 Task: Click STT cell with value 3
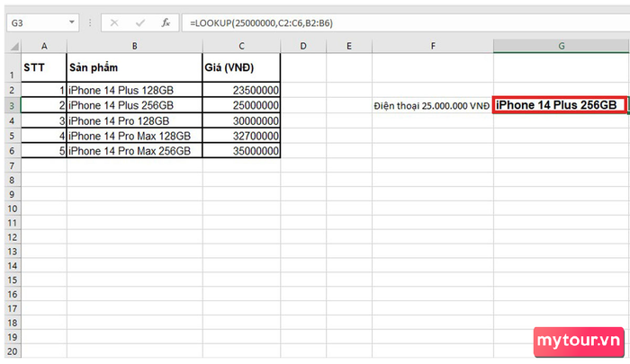pos(44,120)
